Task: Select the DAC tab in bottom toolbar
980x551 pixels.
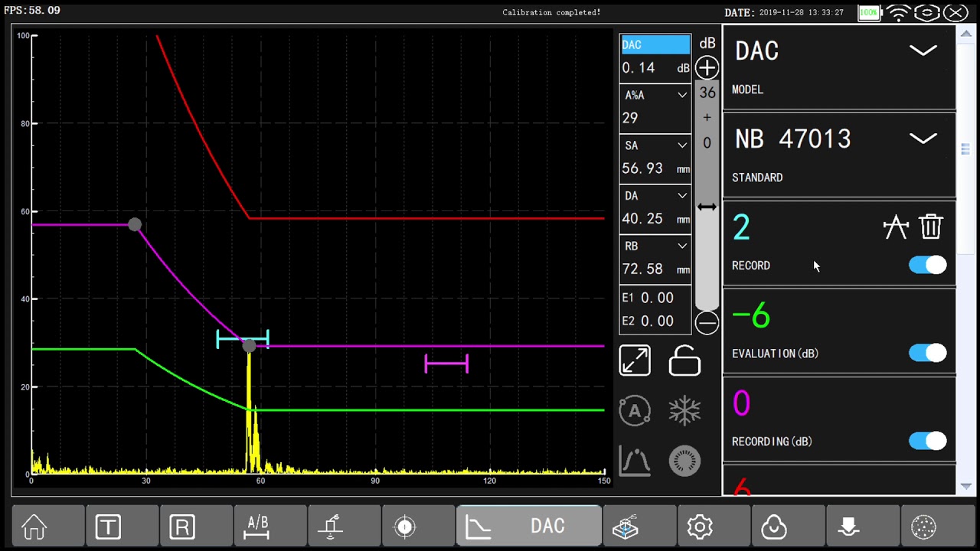Action: [x=528, y=527]
